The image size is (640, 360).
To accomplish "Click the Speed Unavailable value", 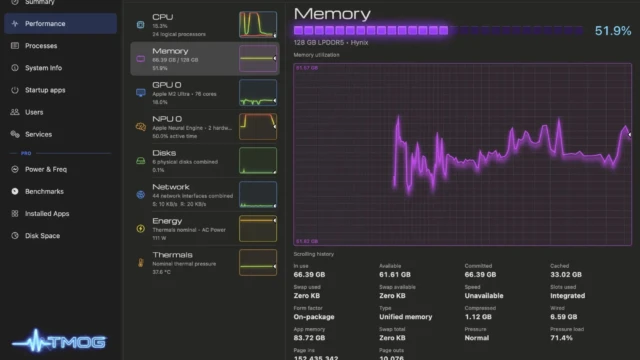I will pyautogui.click(x=484, y=296).
